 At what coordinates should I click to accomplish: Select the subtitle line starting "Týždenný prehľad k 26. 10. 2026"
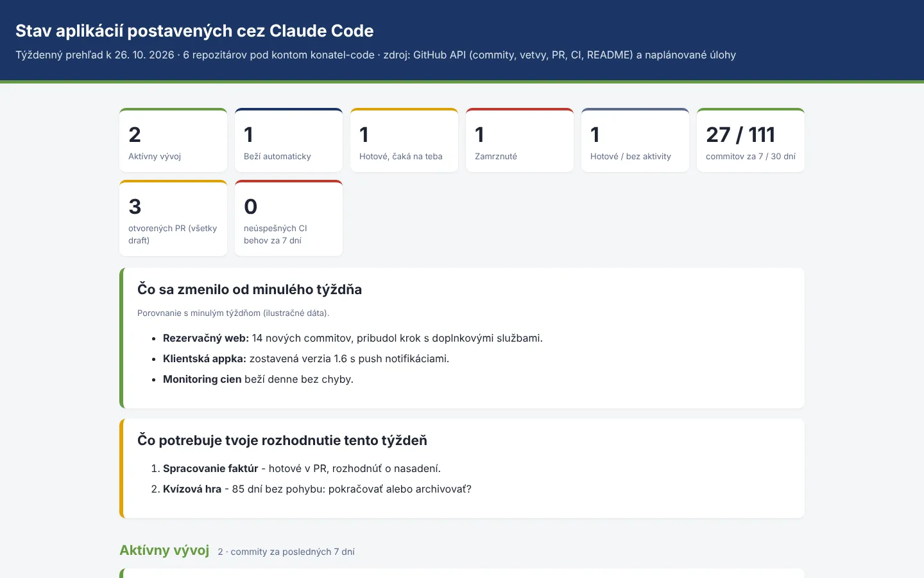[375, 55]
